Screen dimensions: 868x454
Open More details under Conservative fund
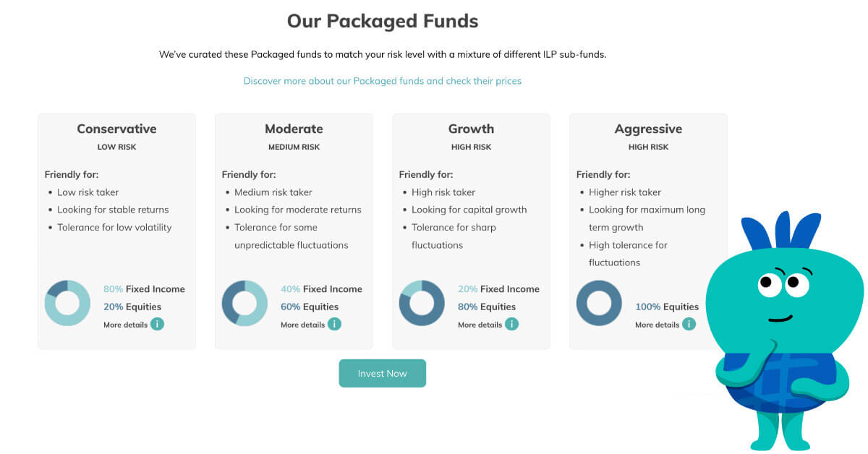coord(125,325)
